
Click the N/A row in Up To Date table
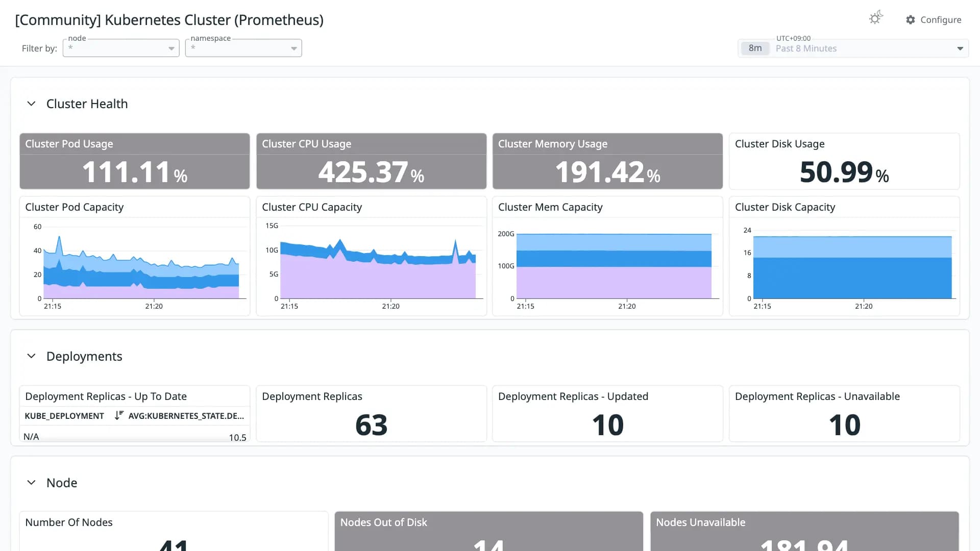(135, 437)
